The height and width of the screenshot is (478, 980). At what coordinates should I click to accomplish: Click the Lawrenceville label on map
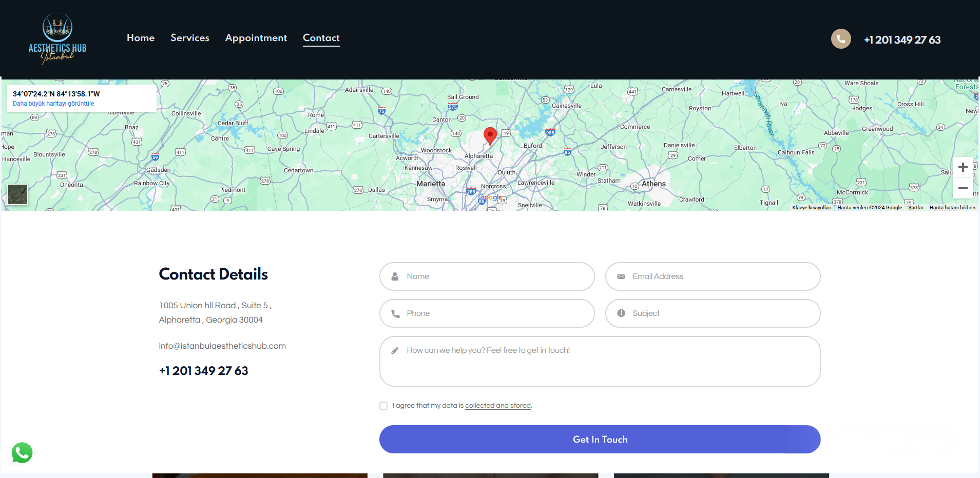click(x=536, y=183)
